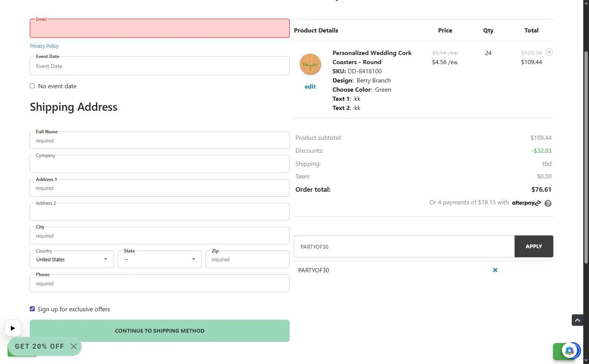Continue to shipping method
This screenshot has width=589, height=364.
click(160, 331)
